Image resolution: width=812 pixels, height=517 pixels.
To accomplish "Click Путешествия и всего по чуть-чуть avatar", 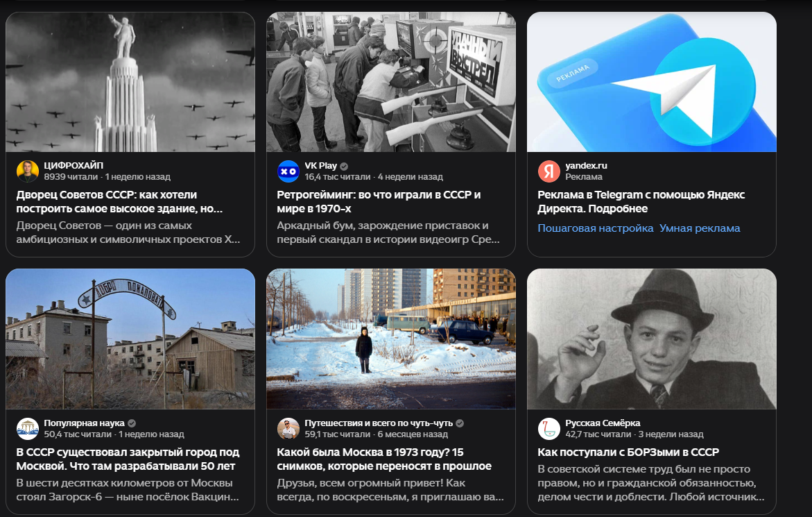I will pos(288,429).
